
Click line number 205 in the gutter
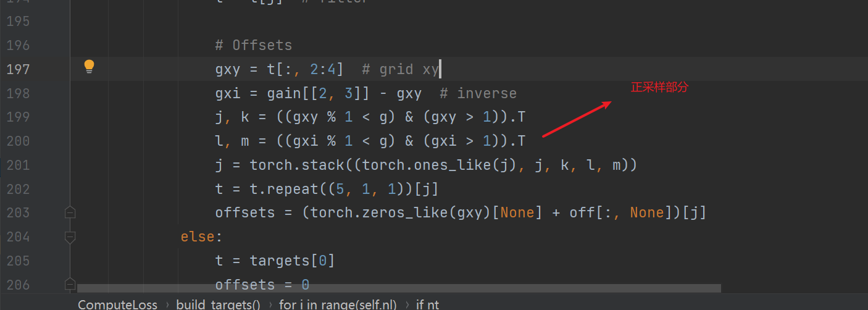18,261
